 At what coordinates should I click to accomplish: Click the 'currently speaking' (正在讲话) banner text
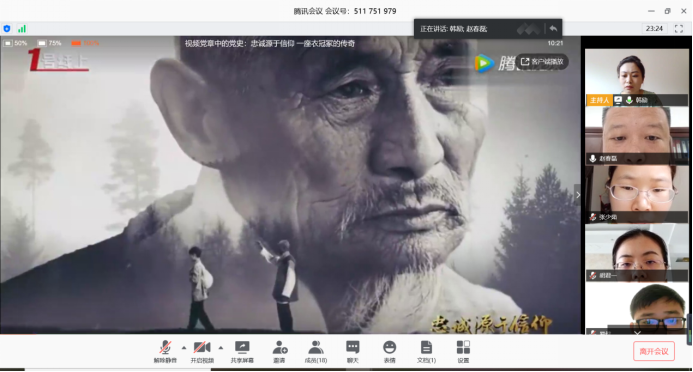(453, 29)
